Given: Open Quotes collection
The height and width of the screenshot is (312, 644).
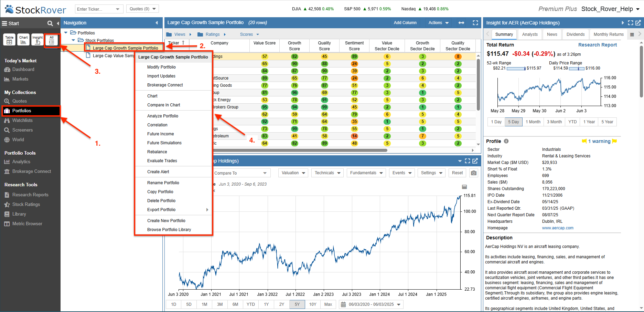Looking at the screenshot, I should (19, 101).
